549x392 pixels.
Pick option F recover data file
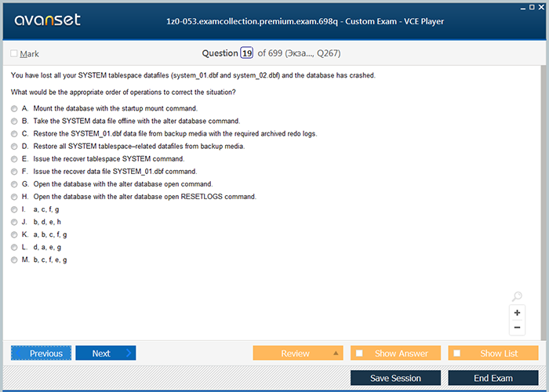point(14,172)
